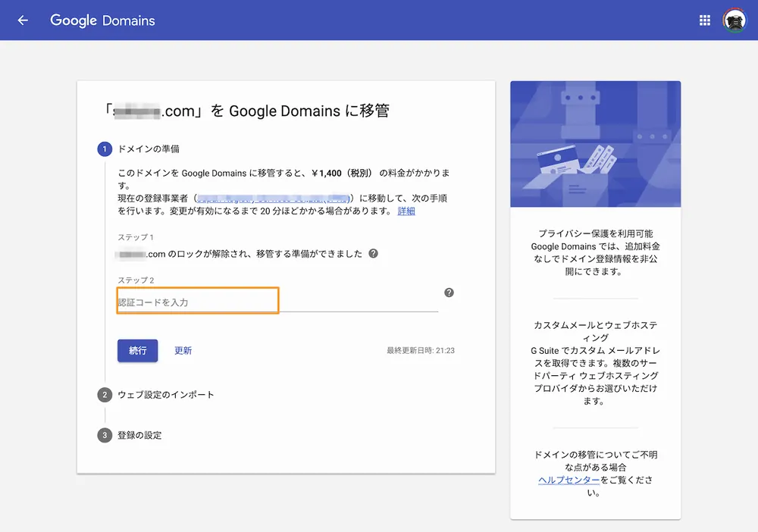The height and width of the screenshot is (532, 758).
Task: Click the Google Domains logo
Action: click(102, 20)
